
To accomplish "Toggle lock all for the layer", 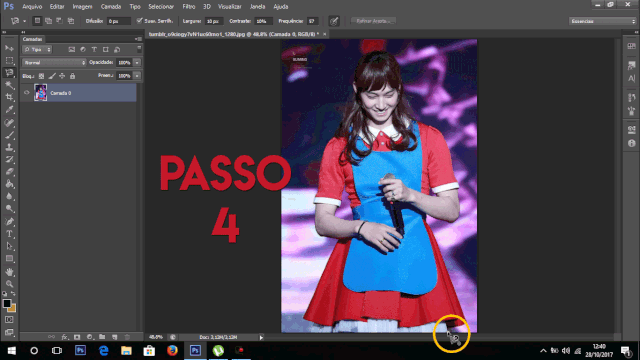I will coord(72,76).
